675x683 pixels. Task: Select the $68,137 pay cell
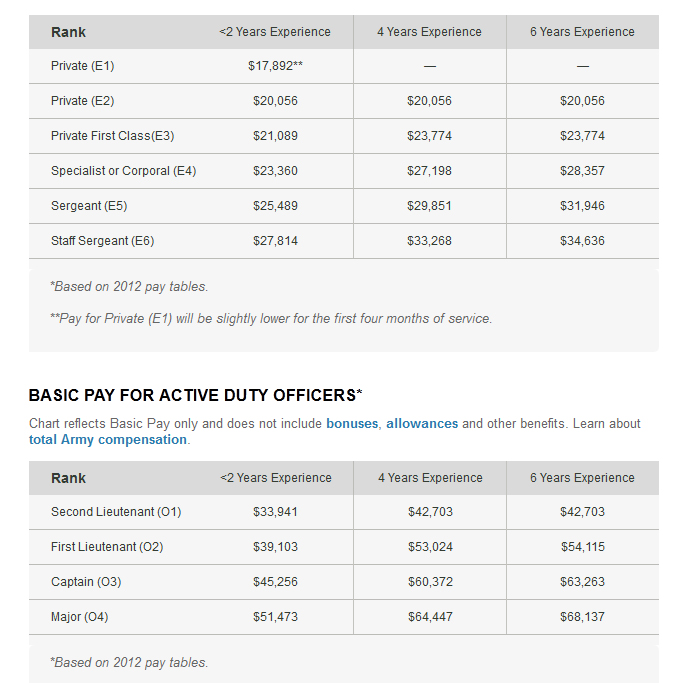click(x=582, y=617)
